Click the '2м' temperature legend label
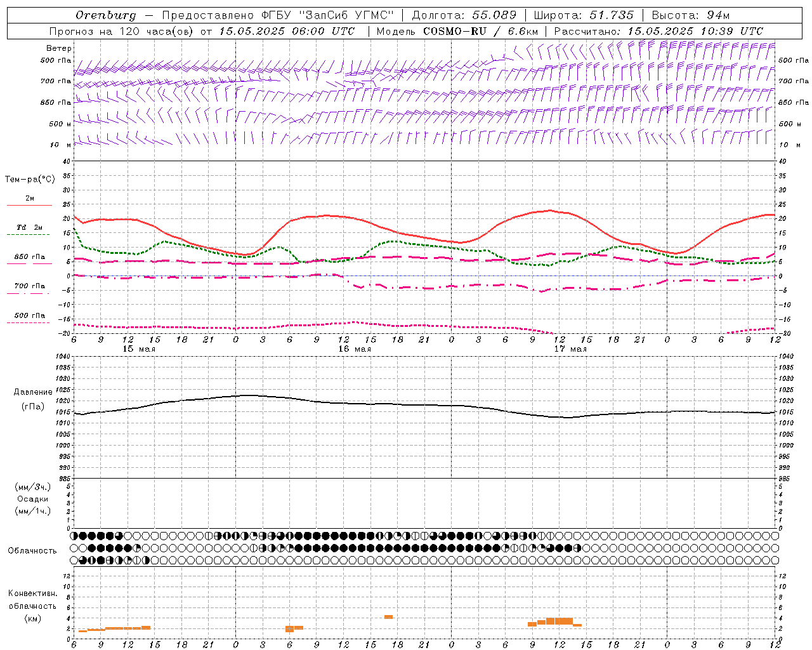This screenshot has height=650, width=812. click(30, 198)
